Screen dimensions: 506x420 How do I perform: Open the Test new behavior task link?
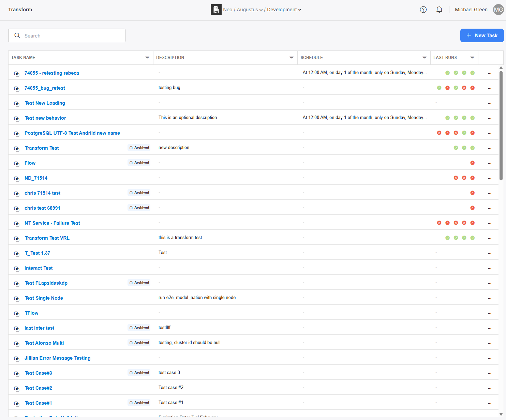(45, 118)
